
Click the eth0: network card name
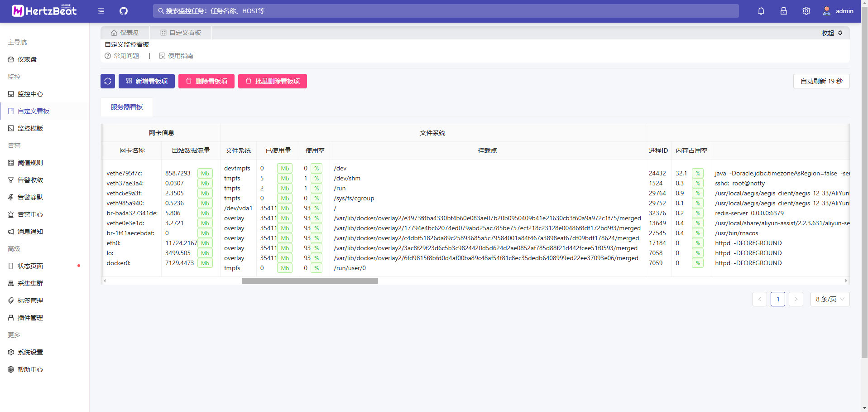click(x=114, y=243)
